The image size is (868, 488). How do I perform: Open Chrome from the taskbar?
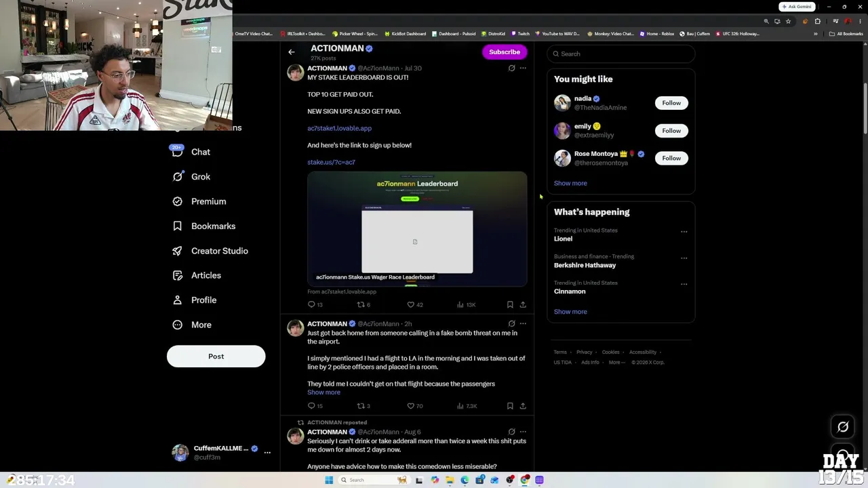coord(525,480)
